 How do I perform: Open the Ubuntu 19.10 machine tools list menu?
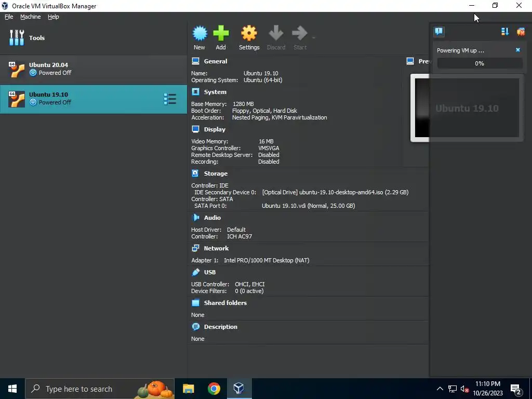(170, 99)
